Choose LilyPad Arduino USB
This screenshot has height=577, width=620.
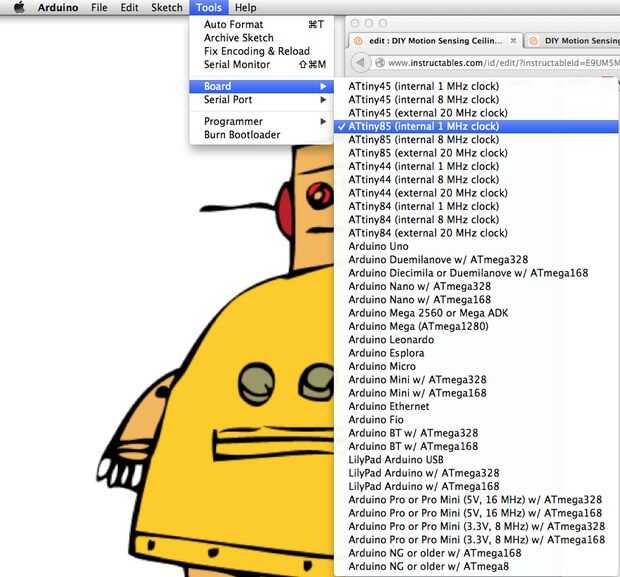click(x=476, y=460)
